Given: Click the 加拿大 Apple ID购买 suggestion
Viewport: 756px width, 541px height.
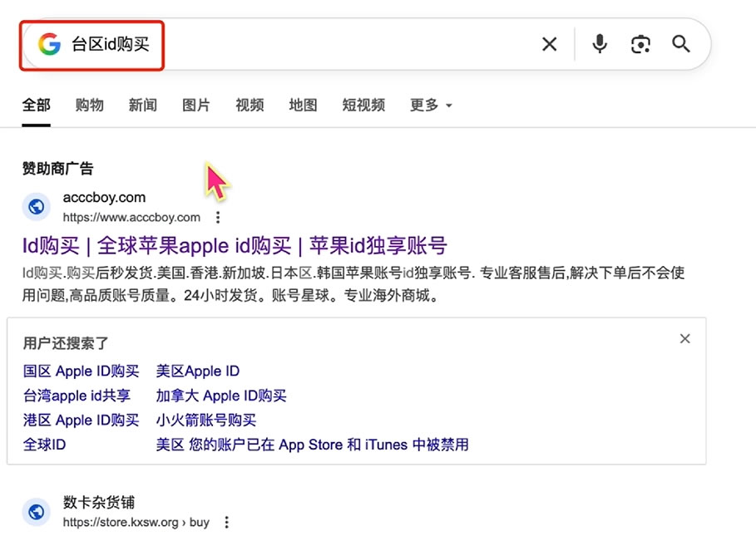Looking at the screenshot, I should 221,396.
